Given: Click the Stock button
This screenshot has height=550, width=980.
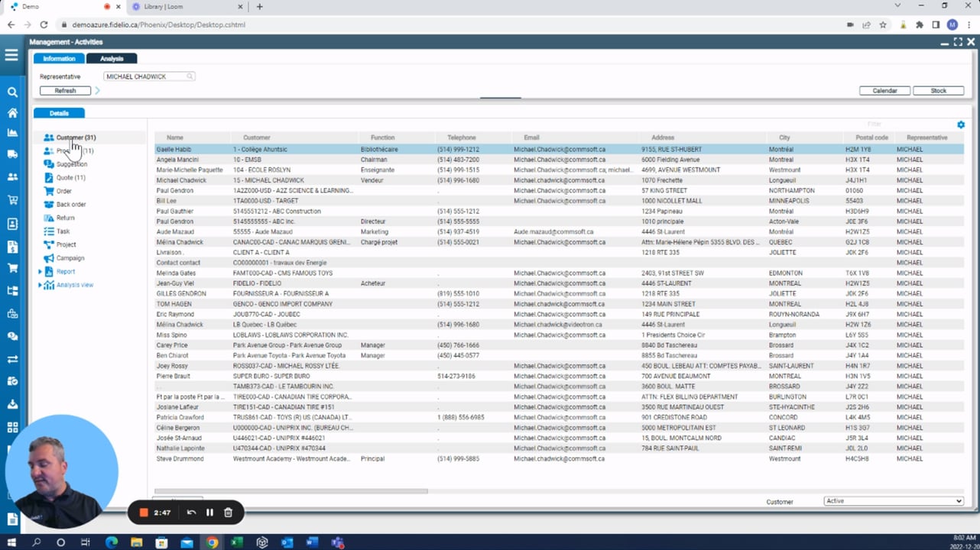Looking at the screenshot, I should pos(939,90).
